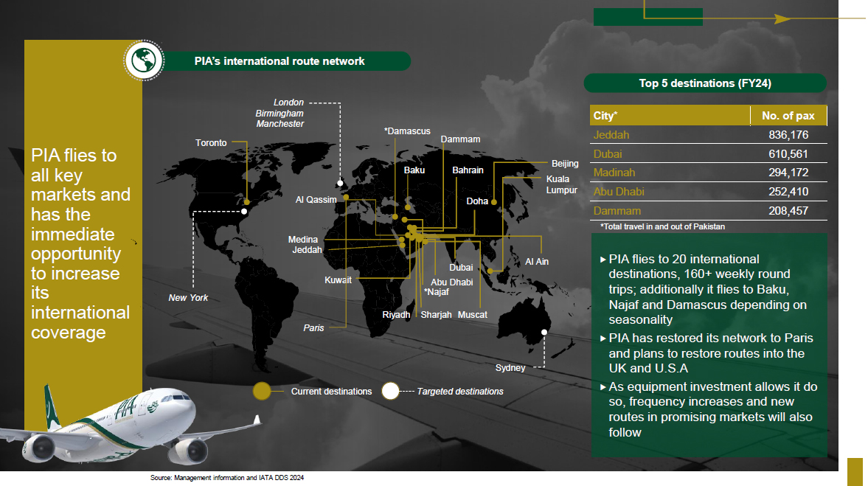Screen dimensions: 868x486
Task: Click the Dubai label on the map
Action: [x=461, y=268]
